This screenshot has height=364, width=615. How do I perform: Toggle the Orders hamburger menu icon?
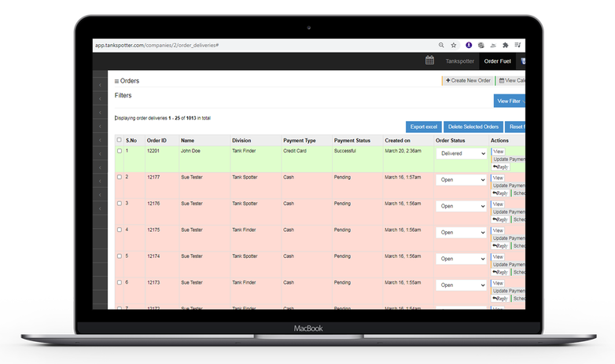pos(116,81)
